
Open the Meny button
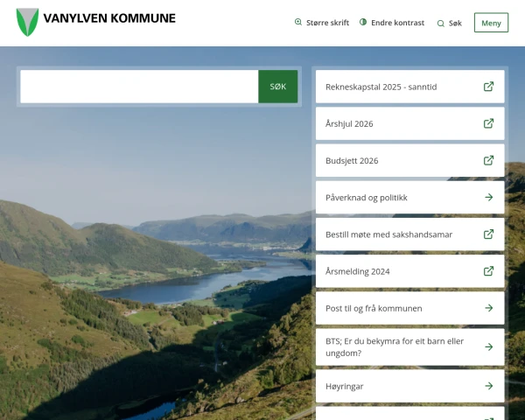tap(491, 23)
